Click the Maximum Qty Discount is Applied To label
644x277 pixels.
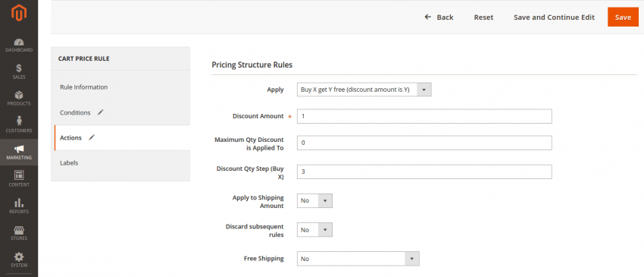[x=249, y=143]
